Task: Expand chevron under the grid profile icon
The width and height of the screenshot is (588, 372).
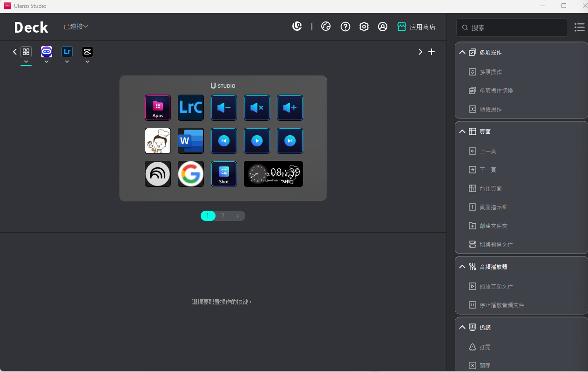Action: (26, 62)
